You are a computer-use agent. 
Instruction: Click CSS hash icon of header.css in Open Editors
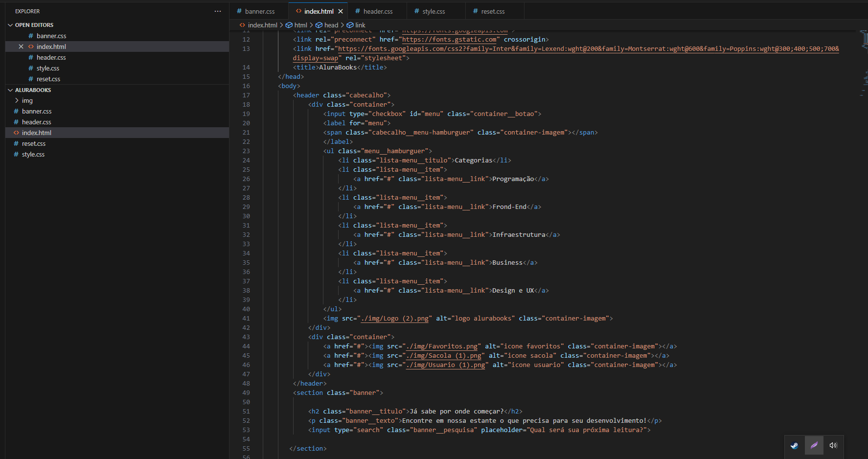(x=31, y=57)
